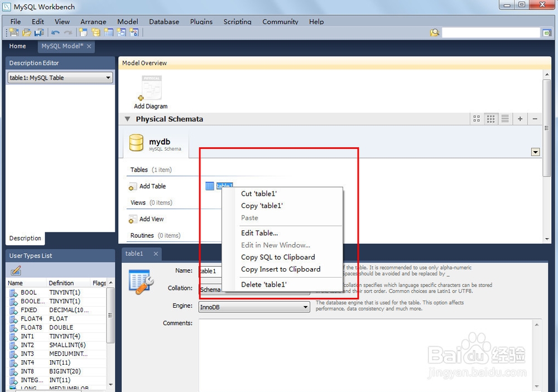Screen dimensions: 558x392
Task: Add a new schema with plus button
Action: [x=520, y=119]
